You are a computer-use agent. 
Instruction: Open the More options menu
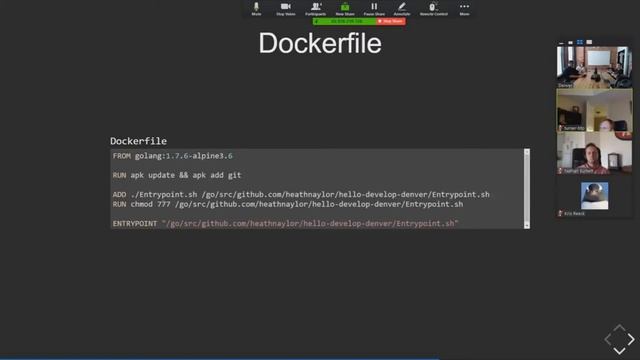tap(464, 9)
